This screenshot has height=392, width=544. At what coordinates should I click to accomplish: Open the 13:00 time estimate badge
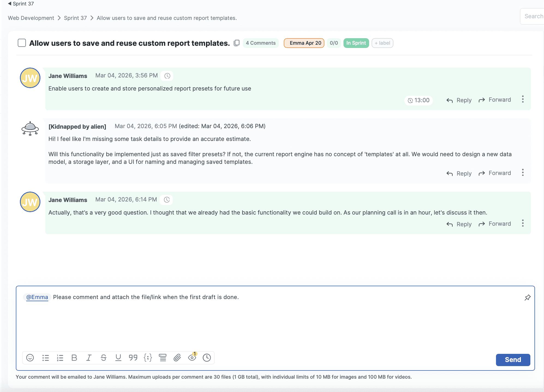pos(419,100)
